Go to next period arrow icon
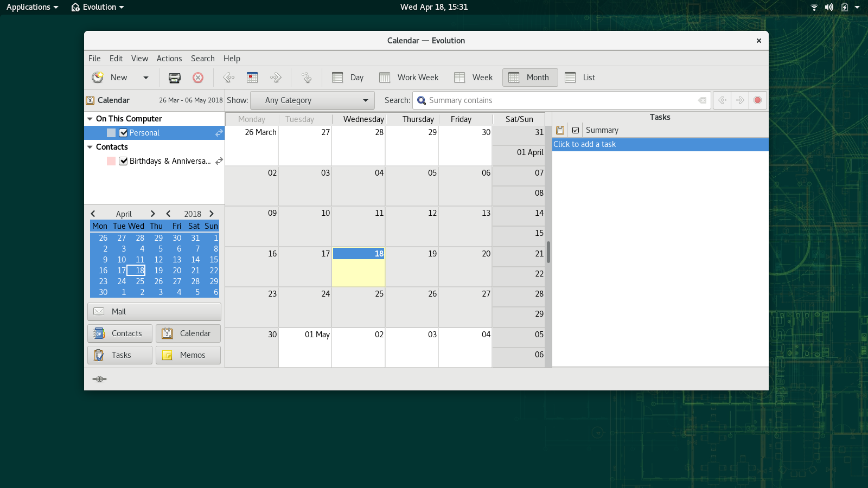The image size is (868, 488). (x=276, y=78)
